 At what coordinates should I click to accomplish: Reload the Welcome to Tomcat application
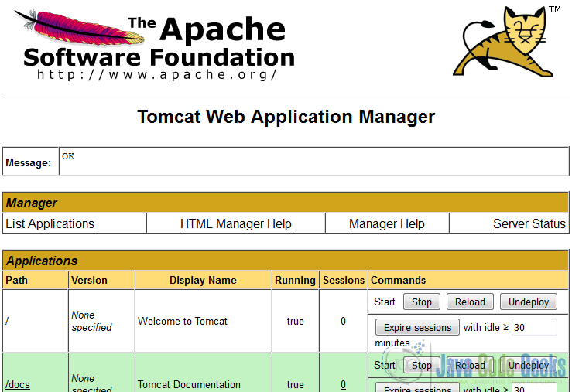[470, 302]
